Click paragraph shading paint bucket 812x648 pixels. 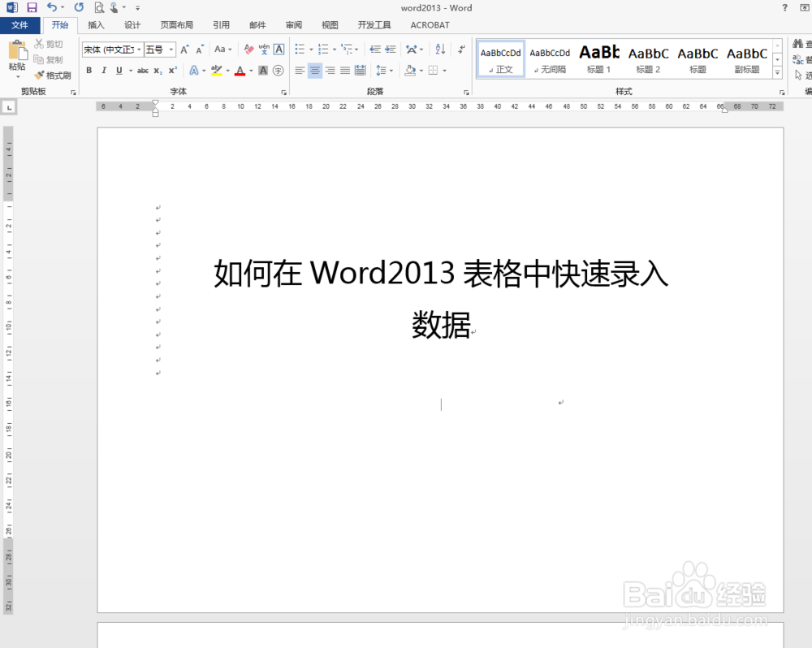pyautogui.click(x=410, y=71)
